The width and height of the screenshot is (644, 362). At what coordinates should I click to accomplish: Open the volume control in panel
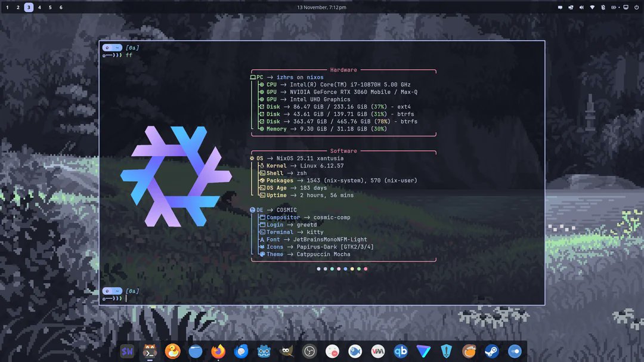click(x=581, y=7)
